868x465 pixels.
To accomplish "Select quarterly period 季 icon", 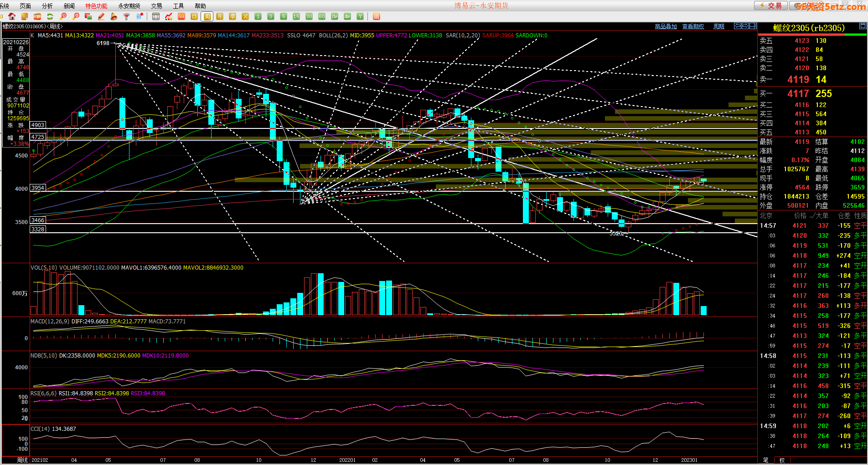I will click(x=232, y=16).
